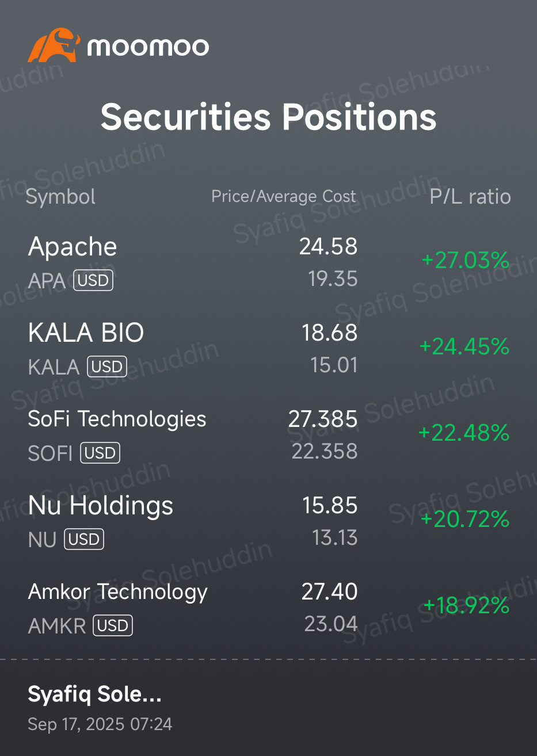Select the USD badge next to KALA
Viewport: 537px width, 756px height.
(106, 366)
